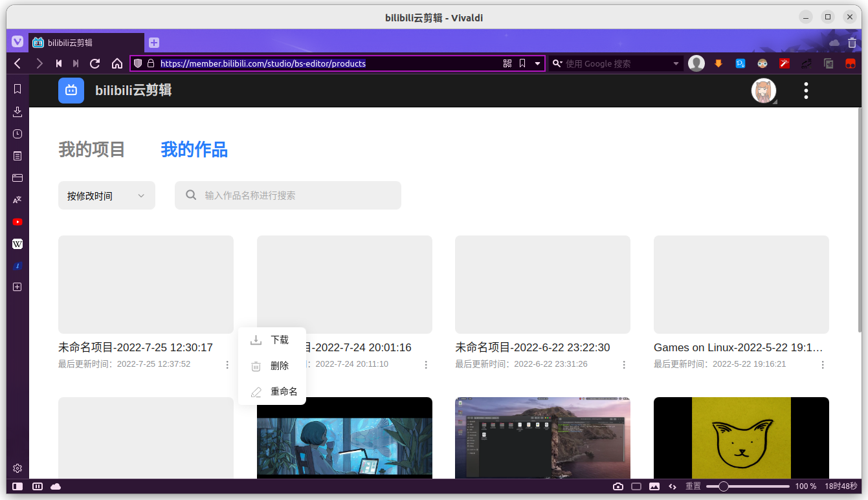The height and width of the screenshot is (500, 868).
Task: Expand address bar typed-history dropdown
Action: click(537, 63)
